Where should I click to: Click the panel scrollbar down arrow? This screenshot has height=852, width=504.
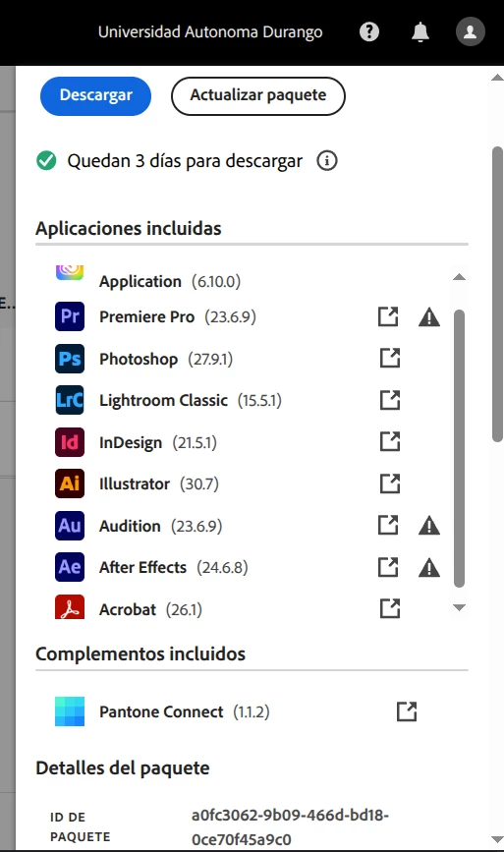coord(497,839)
